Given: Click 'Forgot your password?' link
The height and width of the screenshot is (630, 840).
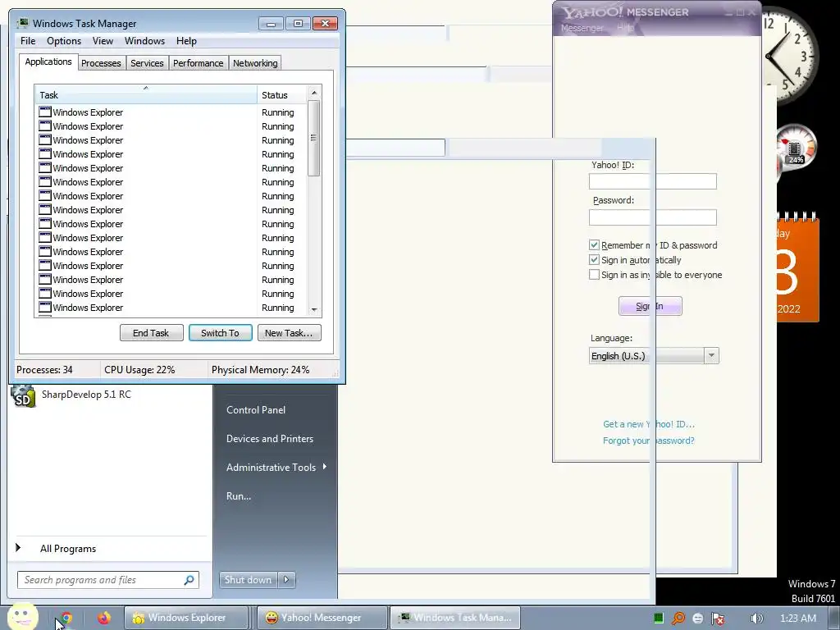Looking at the screenshot, I should tap(649, 441).
